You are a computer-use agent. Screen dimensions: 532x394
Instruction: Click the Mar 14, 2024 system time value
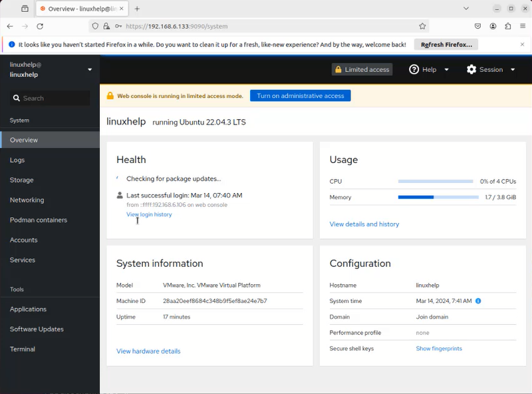coord(444,301)
